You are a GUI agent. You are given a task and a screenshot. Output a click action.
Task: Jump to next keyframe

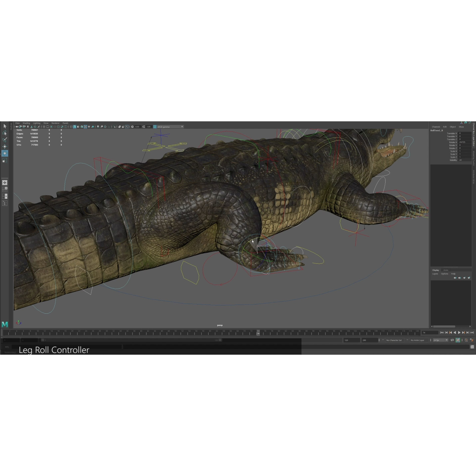464,333
